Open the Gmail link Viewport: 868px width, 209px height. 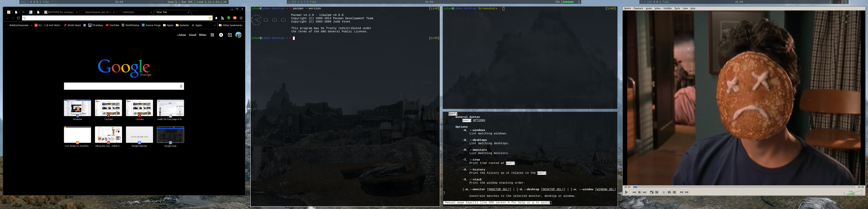point(192,35)
